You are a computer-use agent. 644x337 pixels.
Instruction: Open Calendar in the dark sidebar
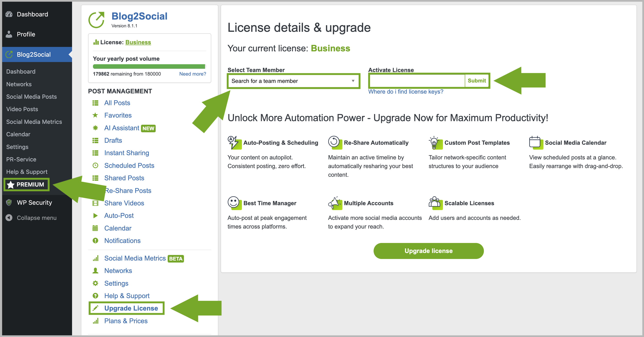(x=18, y=134)
